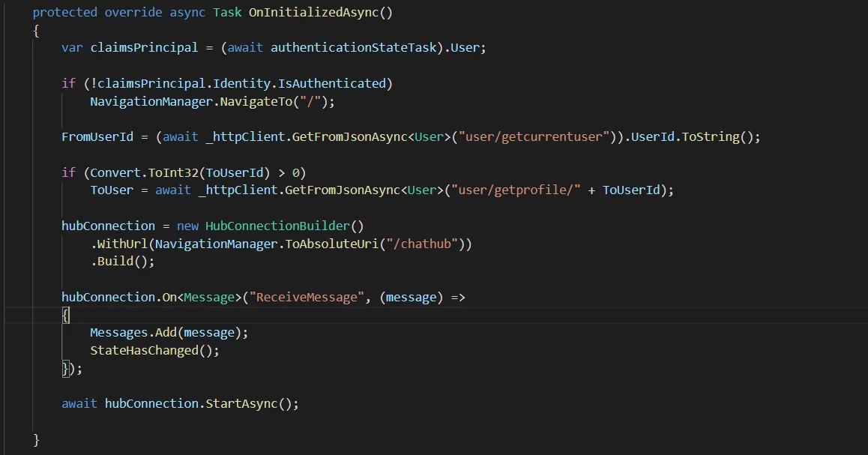Click the 'new' keyword
The width and height of the screenshot is (868, 455).
click(x=187, y=226)
